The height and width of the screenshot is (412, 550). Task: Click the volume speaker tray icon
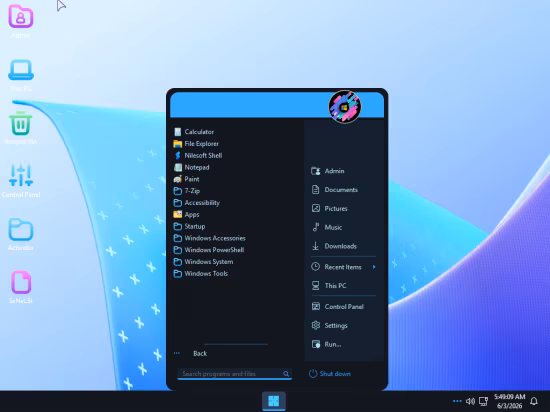pos(470,401)
